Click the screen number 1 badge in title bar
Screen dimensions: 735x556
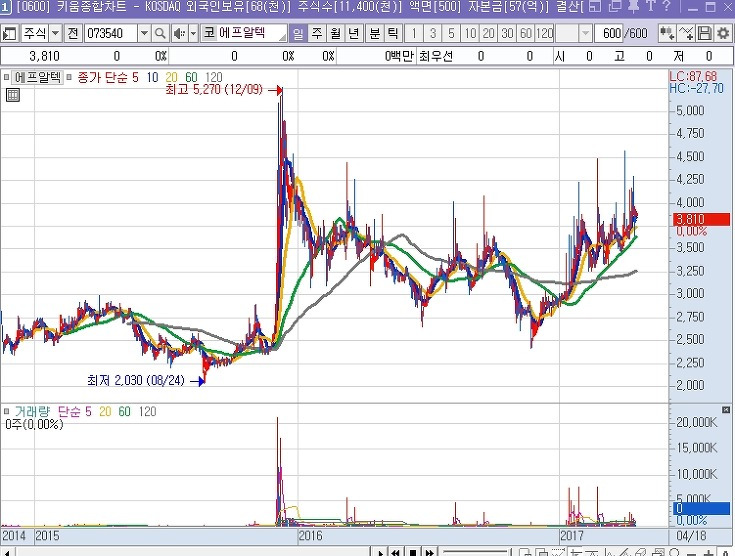tap(5, 7)
